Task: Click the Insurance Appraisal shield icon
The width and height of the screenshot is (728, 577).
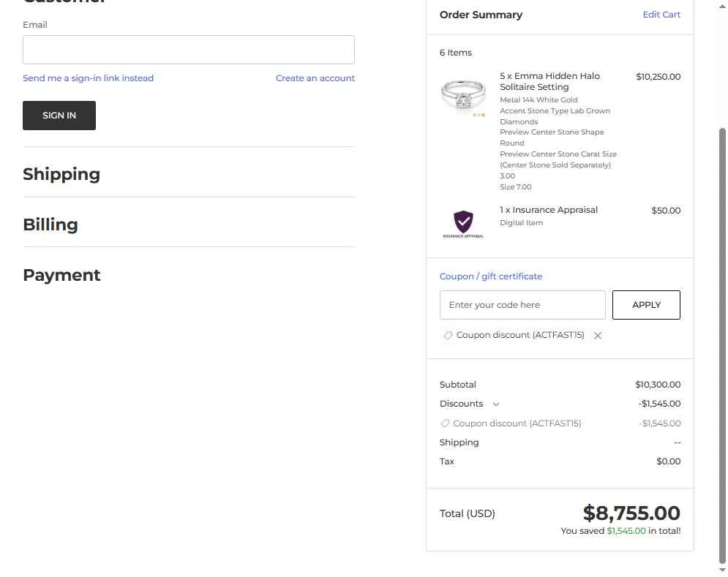Action: (x=463, y=222)
